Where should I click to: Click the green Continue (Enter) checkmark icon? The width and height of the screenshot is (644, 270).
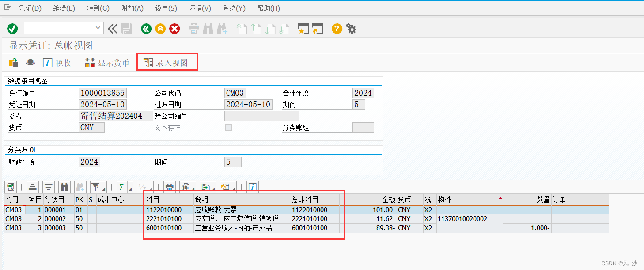click(12, 28)
